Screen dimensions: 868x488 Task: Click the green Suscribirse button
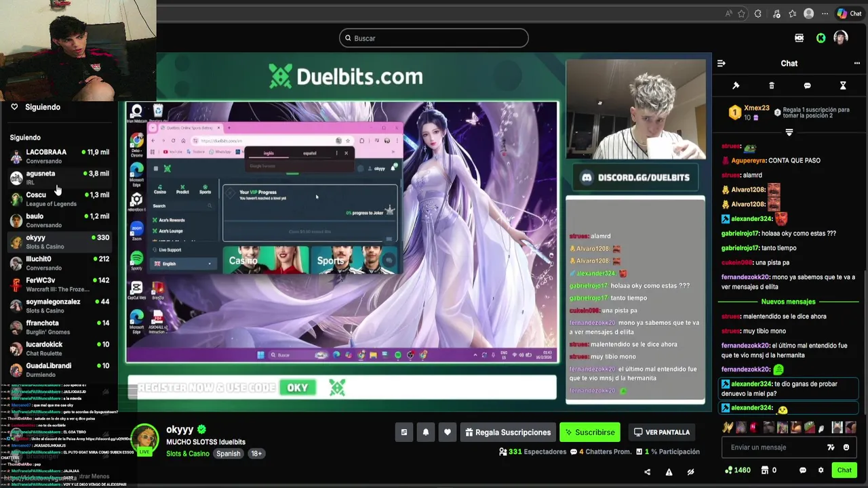tap(589, 432)
